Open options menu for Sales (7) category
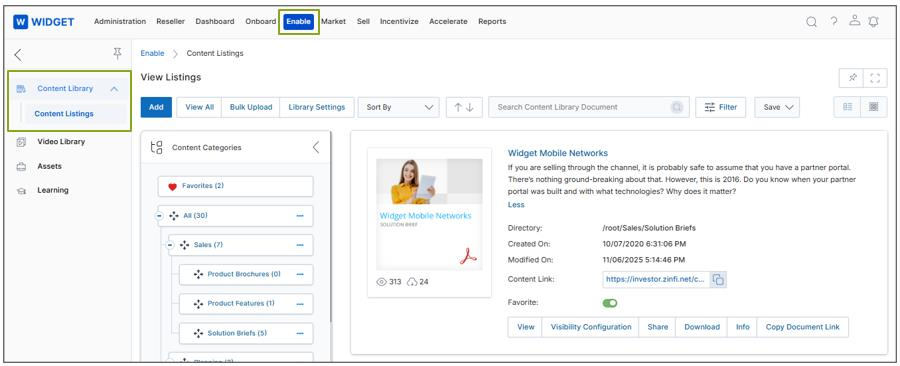 300,245
